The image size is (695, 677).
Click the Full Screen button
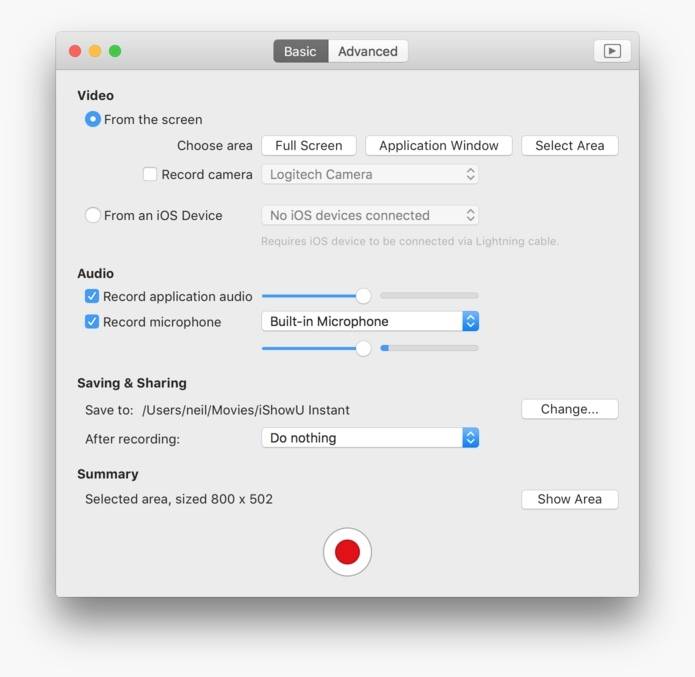pyautogui.click(x=308, y=145)
